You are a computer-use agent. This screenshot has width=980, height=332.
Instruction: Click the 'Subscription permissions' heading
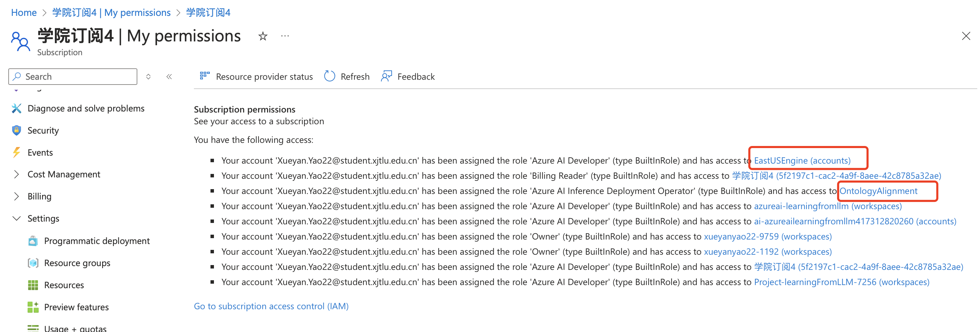click(x=245, y=109)
